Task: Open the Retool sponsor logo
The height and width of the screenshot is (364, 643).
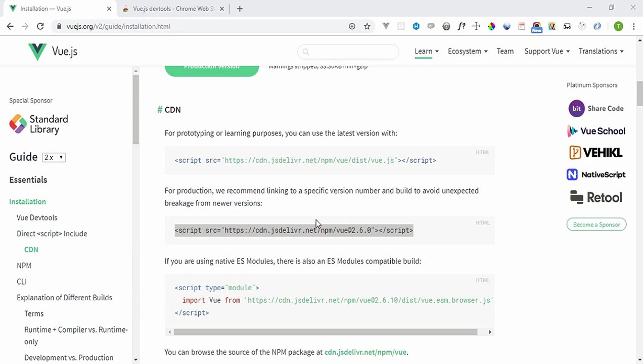Action: click(x=596, y=197)
